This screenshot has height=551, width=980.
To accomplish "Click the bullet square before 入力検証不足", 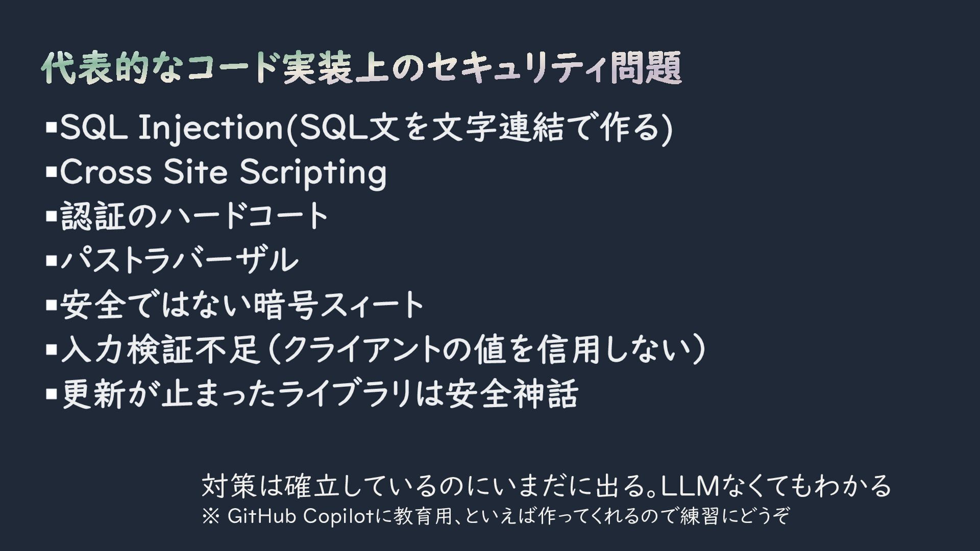I will tap(51, 349).
